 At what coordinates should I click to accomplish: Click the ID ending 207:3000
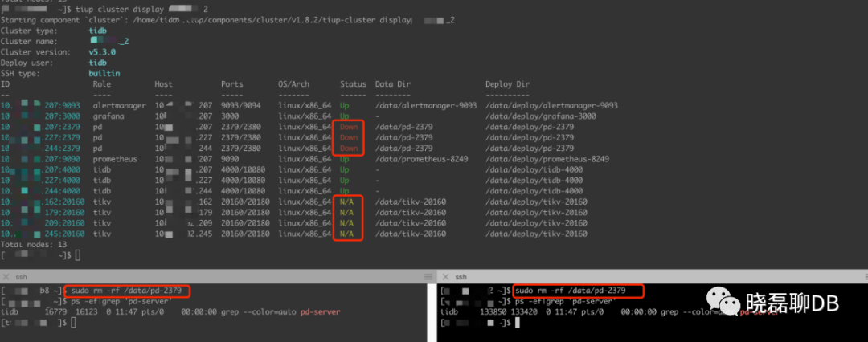pyautogui.click(x=40, y=116)
